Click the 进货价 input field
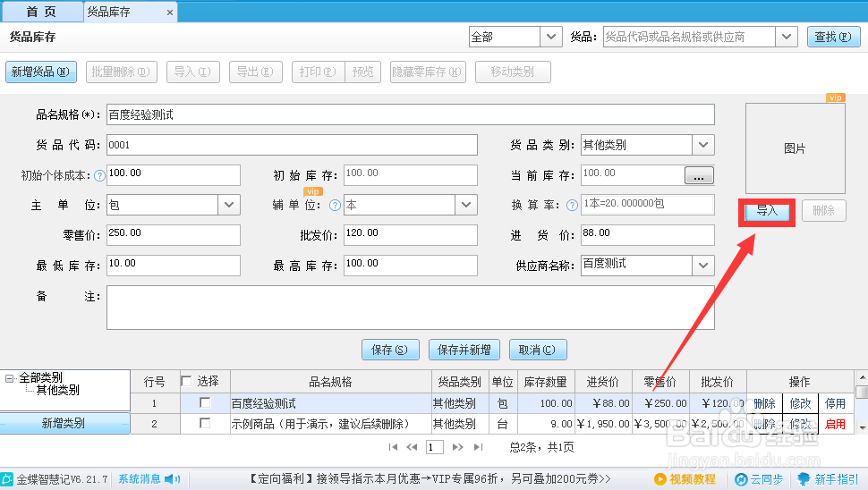This screenshot has width=868, height=490. click(647, 235)
